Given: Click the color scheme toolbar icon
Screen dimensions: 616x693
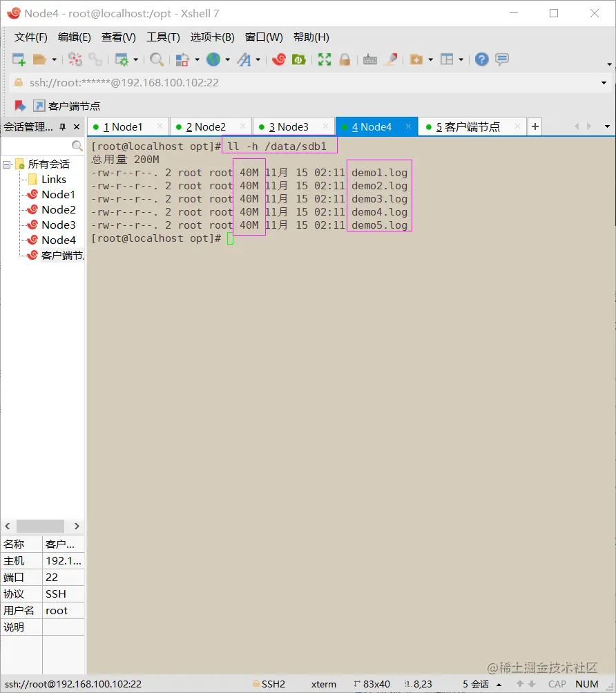Looking at the screenshot, I should pos(182,59).
